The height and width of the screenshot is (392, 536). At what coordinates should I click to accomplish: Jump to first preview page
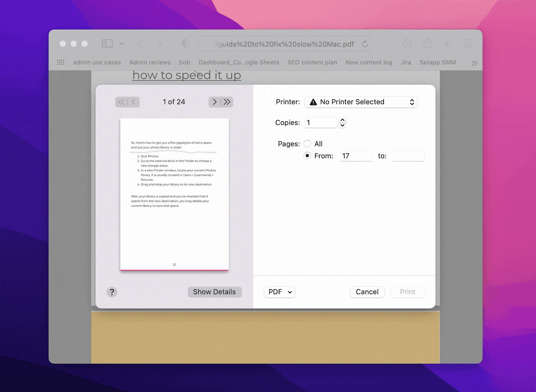point(121,102)
